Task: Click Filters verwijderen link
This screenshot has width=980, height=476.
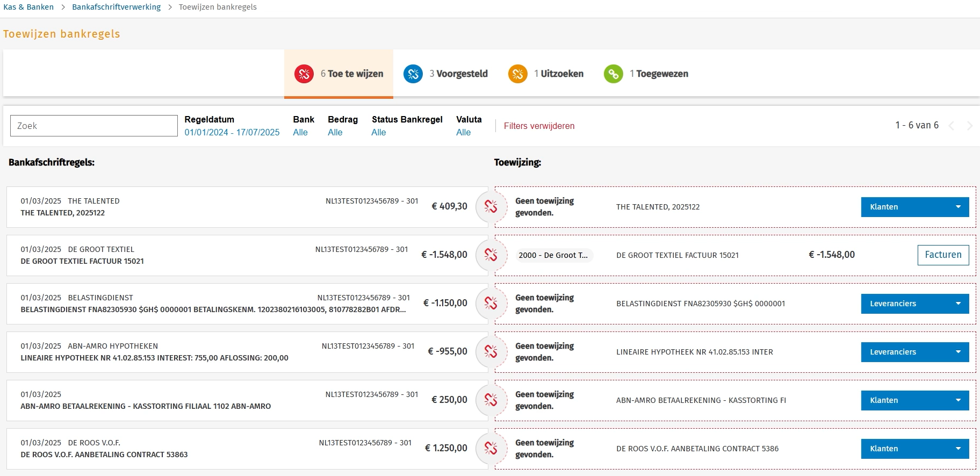Action: tap(539, 126)
